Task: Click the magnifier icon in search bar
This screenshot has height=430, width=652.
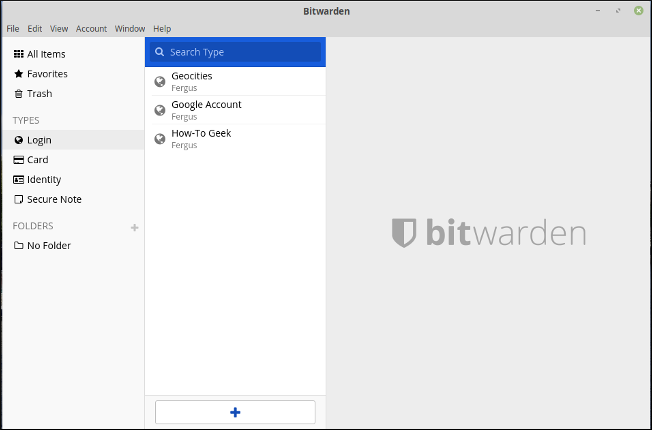Action: (159, 52)
